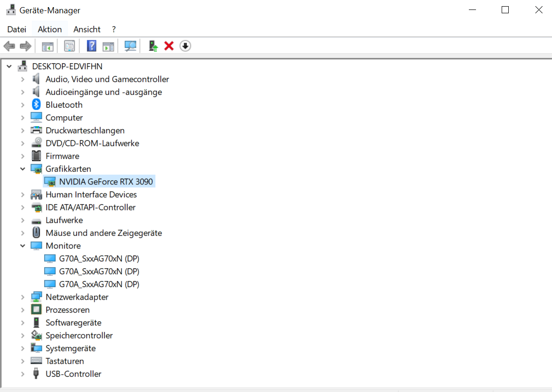This screenshot has height=392, width=552.
Task: Click the DVD/CD-ROM-Laufwerke disc icon
Action: coord(36,143)
